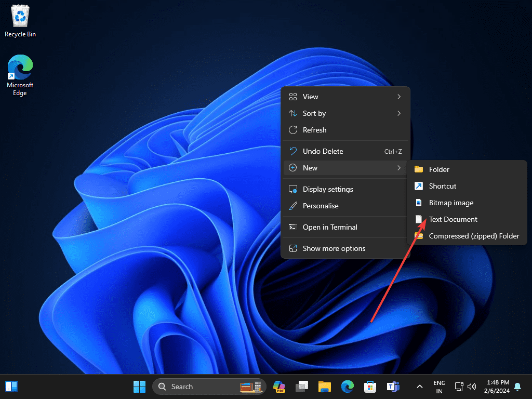Screen dimensions: 532x399
Task: Click the View grid icon in the context menu
Action: 293,97
